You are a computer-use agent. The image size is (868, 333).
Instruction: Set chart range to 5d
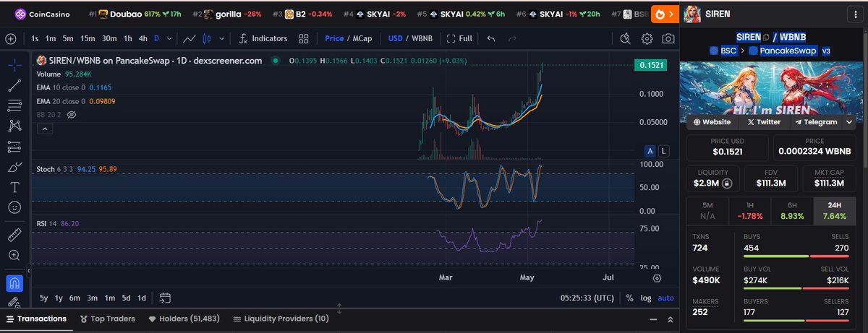click(126, 298)
